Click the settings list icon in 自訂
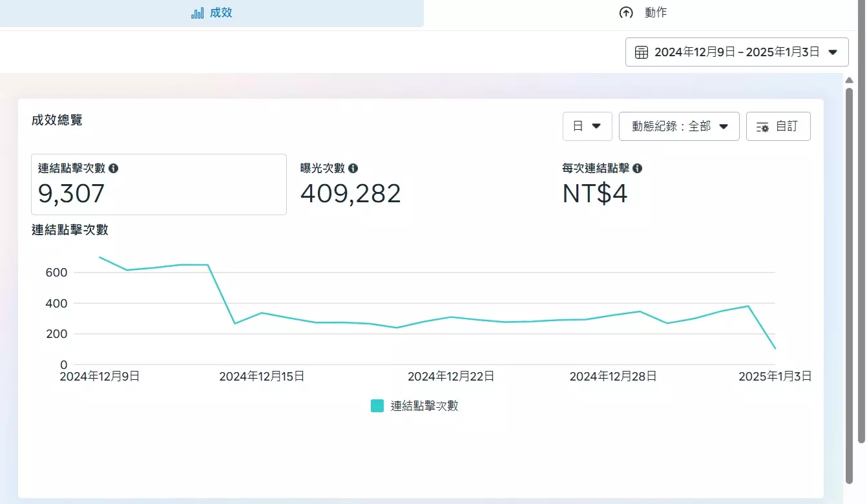867x504 pixels. click(762, 127)
